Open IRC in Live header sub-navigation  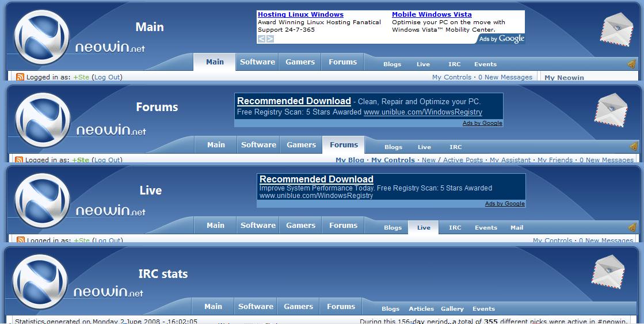coord(455,227)
